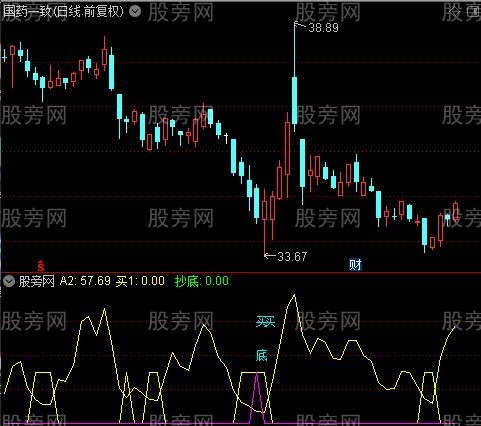
Task: Open the main chart title dropdown arrow
Action: coord(135,12)
